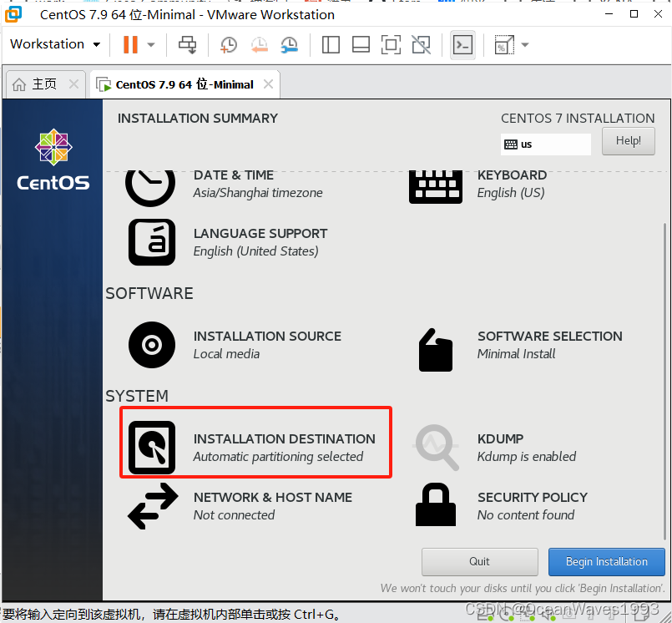This screenshot has height=623, width=672.
Task: Revert to the previous snapshot
Action: [260, 44]
